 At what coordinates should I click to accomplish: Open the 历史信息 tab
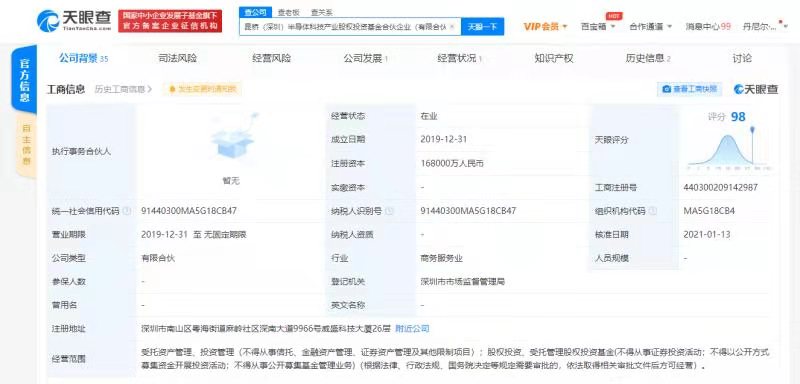point(647,59)
